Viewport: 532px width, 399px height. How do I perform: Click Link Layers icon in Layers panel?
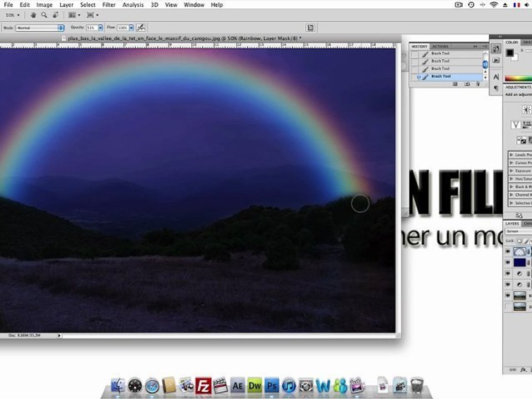pyautogui.click(x=513, y=370)
